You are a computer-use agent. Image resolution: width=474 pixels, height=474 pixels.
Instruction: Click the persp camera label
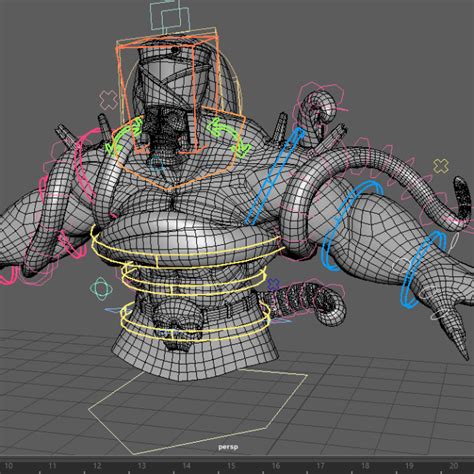point(228,447)
